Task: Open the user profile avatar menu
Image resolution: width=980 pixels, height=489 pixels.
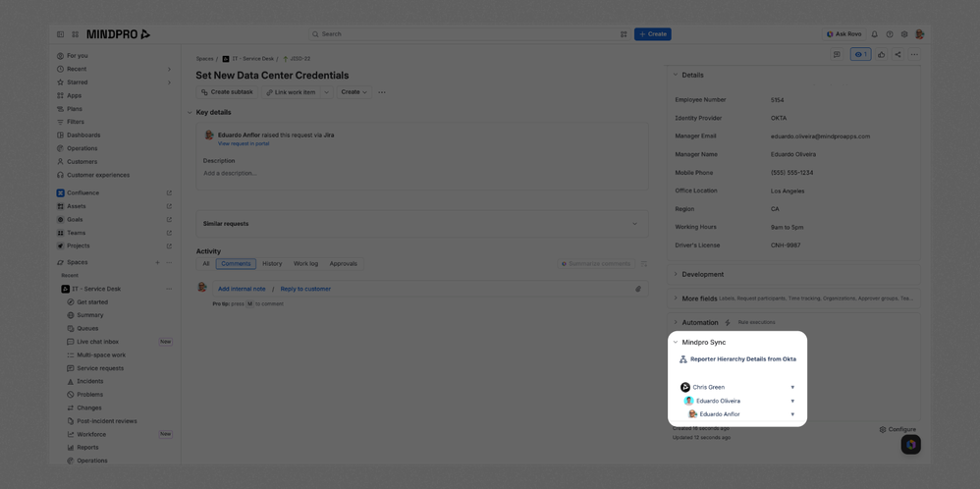Action: click(x=919, y=34)
